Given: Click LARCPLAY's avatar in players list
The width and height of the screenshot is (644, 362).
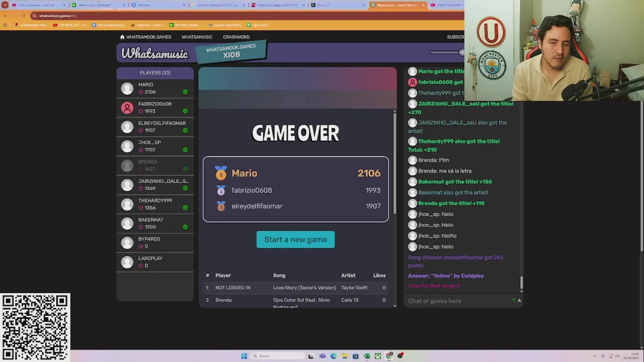Looking at the screenshot, I should click(x=127, y=262).
